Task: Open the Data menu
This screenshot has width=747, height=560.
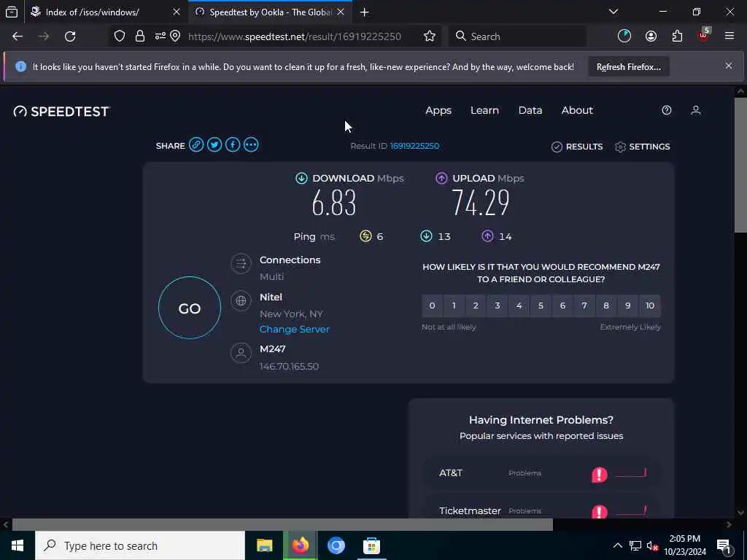Action: (x=530, y=111)
